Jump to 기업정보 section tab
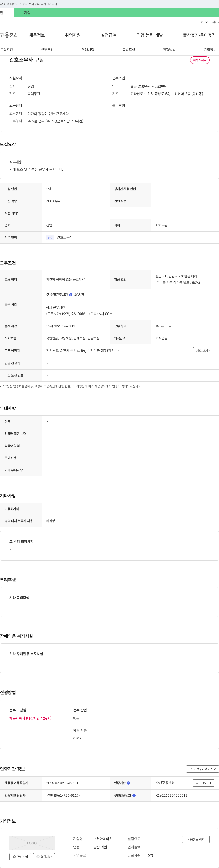This screenshot has width=219, height=868. point(210,50)
